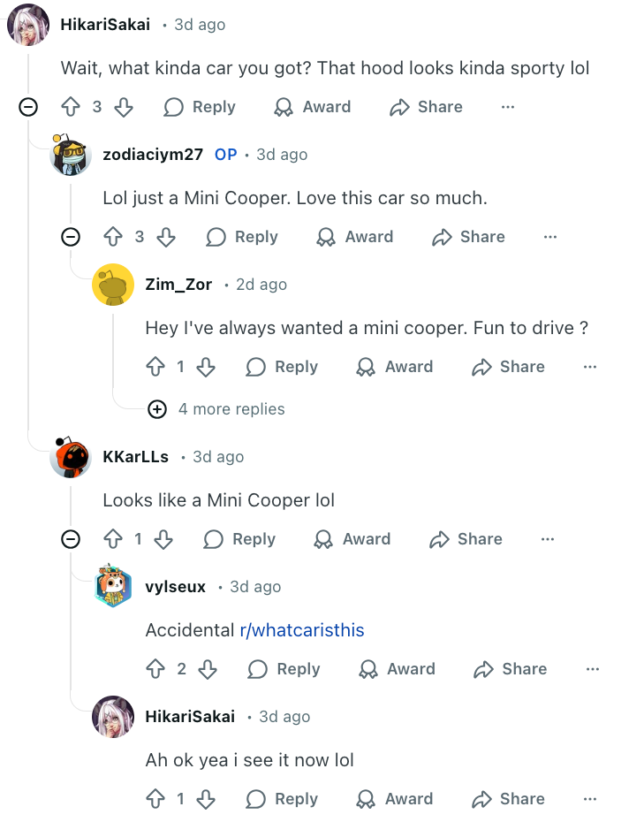Share KKarLLs's Mini Cooper comment
Image resolution: width=644 pixels, height=822 pixels.
tap(466, 539)
